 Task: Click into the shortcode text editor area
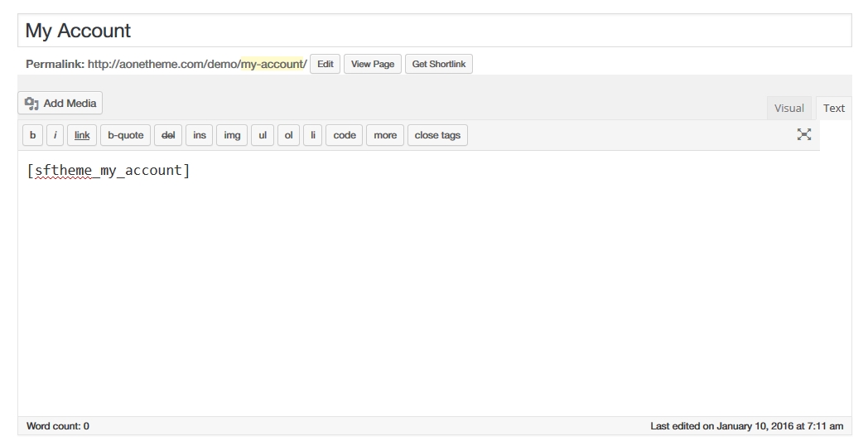(435, 284)
